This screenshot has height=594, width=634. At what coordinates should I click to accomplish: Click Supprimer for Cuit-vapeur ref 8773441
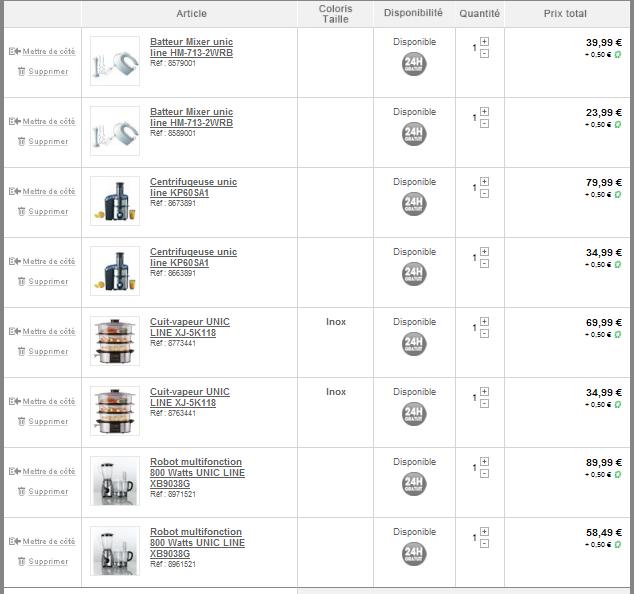click(48, 351)
